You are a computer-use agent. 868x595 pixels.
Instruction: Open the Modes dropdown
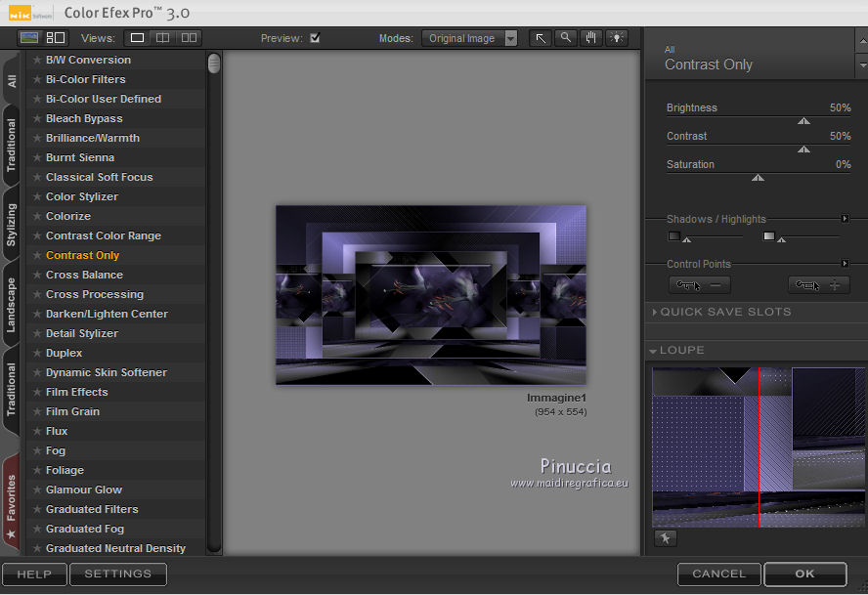click(x=470, y=38)
